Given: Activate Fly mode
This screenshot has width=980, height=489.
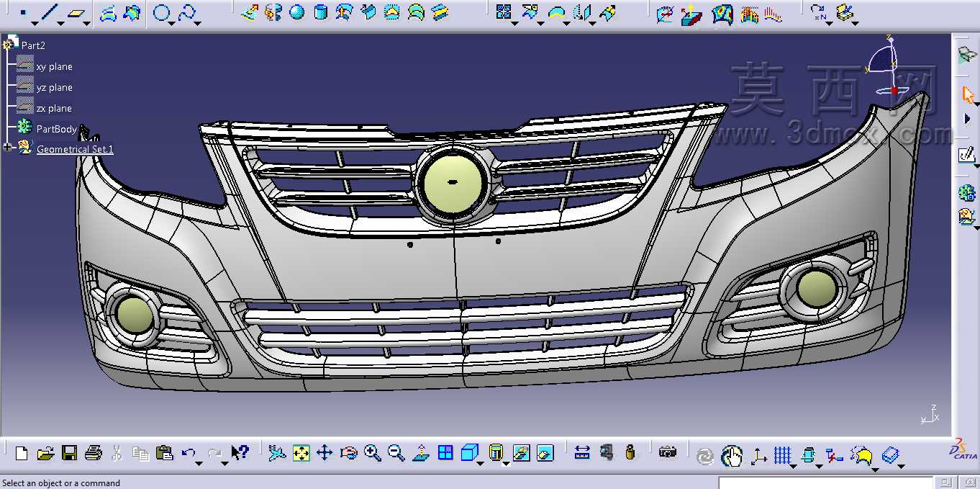Looking at the screenshot, I should click(x=277, y=453).
